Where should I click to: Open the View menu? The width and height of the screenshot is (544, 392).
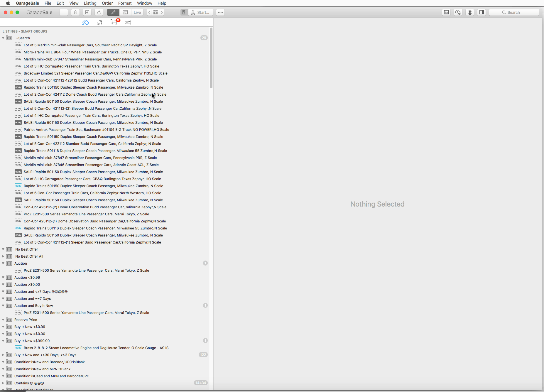(x=74, y=3)
